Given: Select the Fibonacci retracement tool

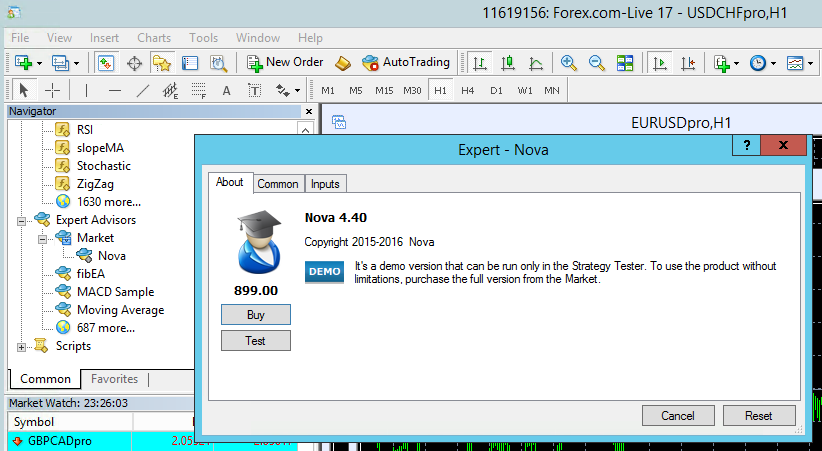Looking at the screenshot, I should [199, 90].
